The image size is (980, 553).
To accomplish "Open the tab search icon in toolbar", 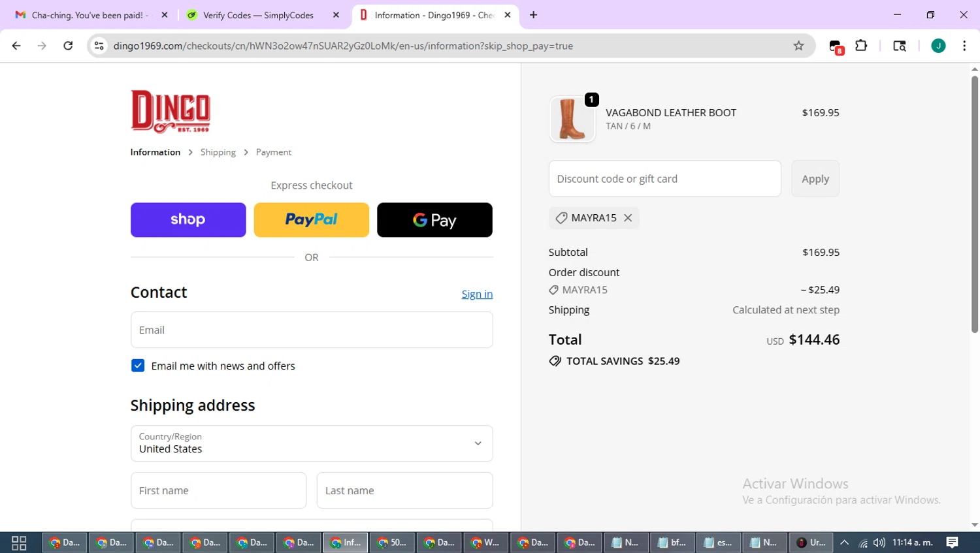I will tap(900, 46).
